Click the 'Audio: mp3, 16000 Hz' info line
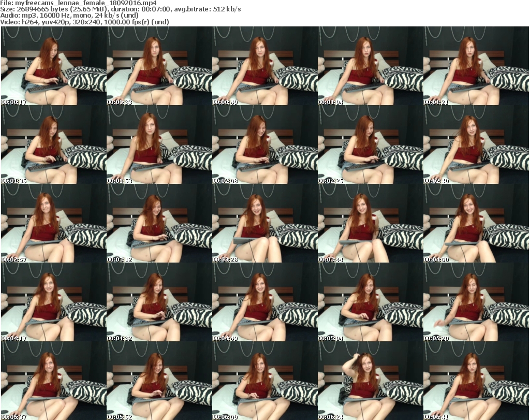The image size is (530, 420). coord(69,16)
